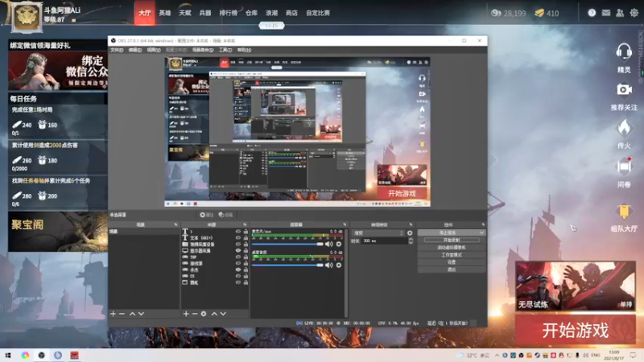This screenshot has height=362, width=644.
Task: Move scene up with scenes up arrow
Action: 132,314
